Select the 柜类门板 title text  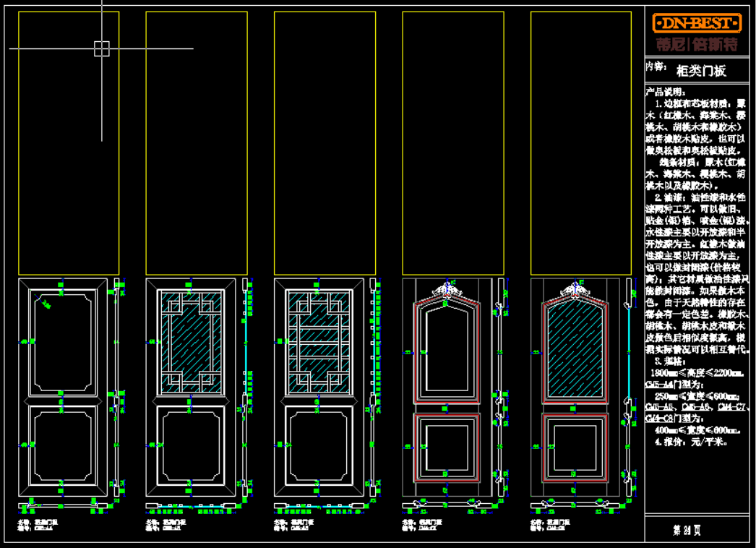coord(701,71)
